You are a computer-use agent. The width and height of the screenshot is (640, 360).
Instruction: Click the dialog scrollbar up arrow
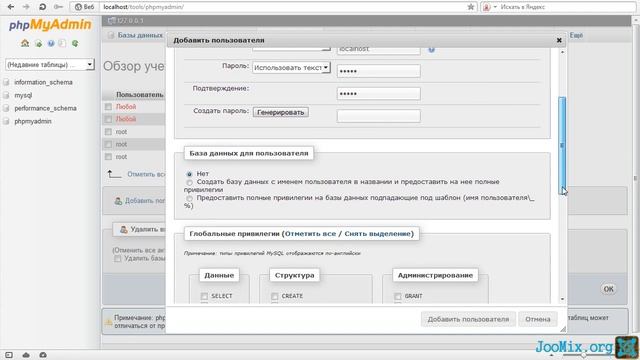562,52
